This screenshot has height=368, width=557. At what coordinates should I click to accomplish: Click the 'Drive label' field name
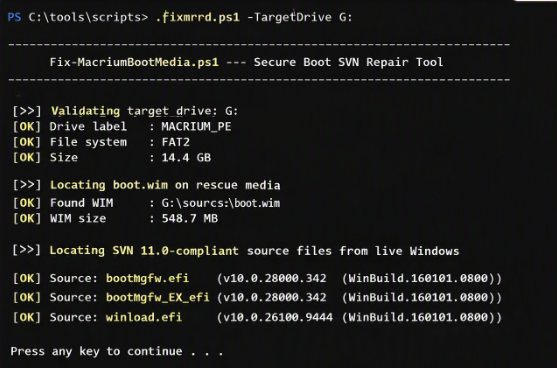[x=88, y=127]
